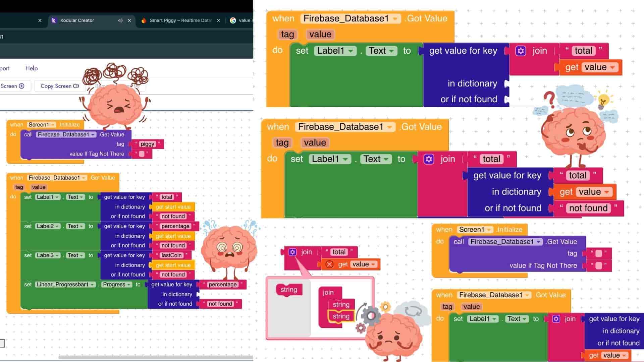Select the "piggy" tag text block
The height and width of the screenshot is (362, 644).
[148, 144]
